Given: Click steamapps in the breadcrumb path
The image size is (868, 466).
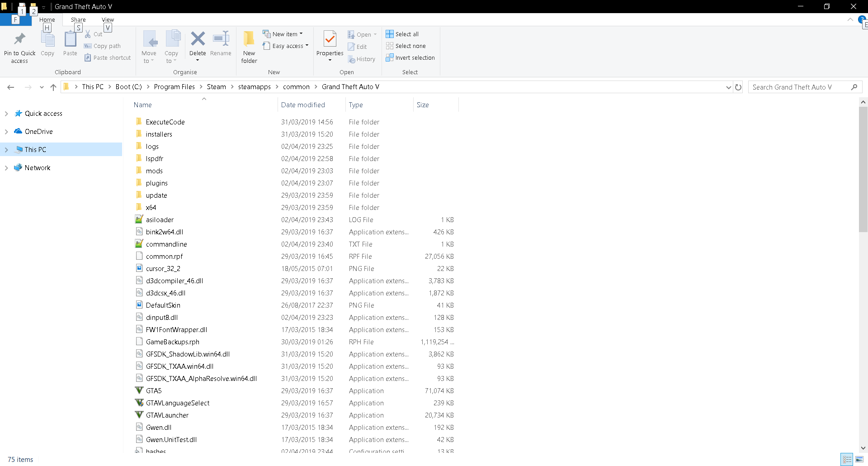Looking at the screenshot, I should tap(254, 87).
